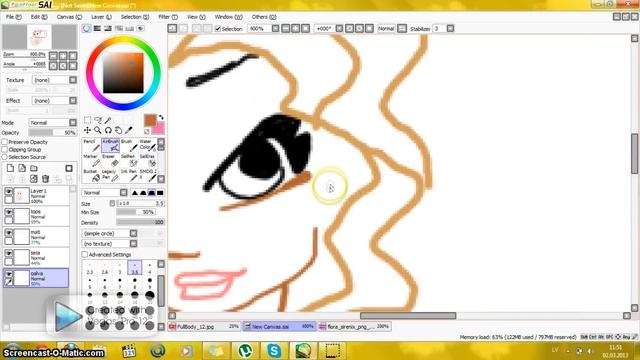Create a new normal layer
The height and width of the screenshot is (360, 640).
point(11,168)
